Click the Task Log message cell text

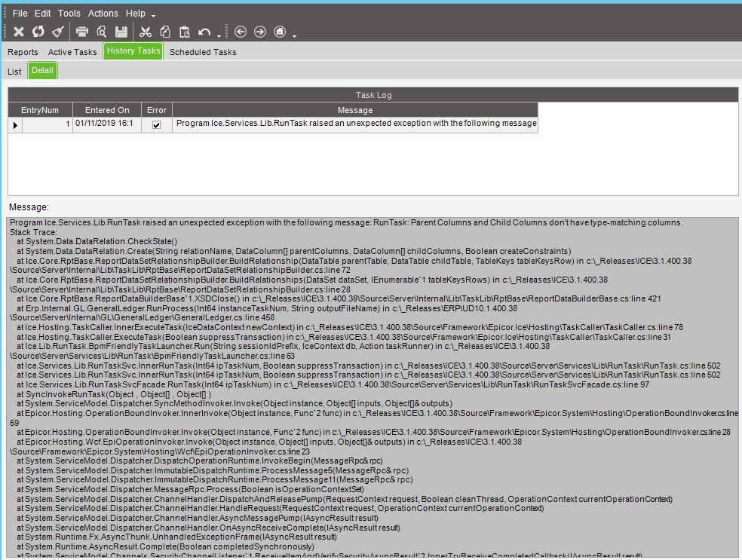(x=355, y=124)
